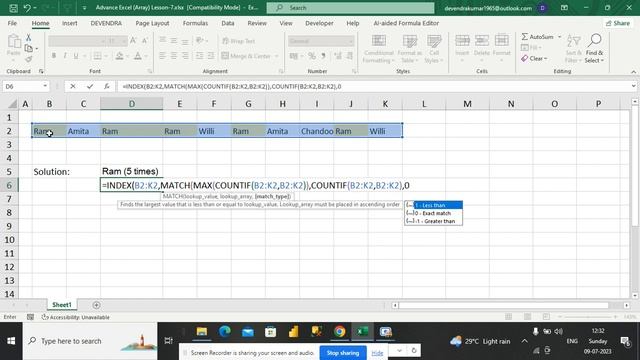640x360 pixels.
Task: Toggle Italic formatting button
Action: (x=64, y=56)
